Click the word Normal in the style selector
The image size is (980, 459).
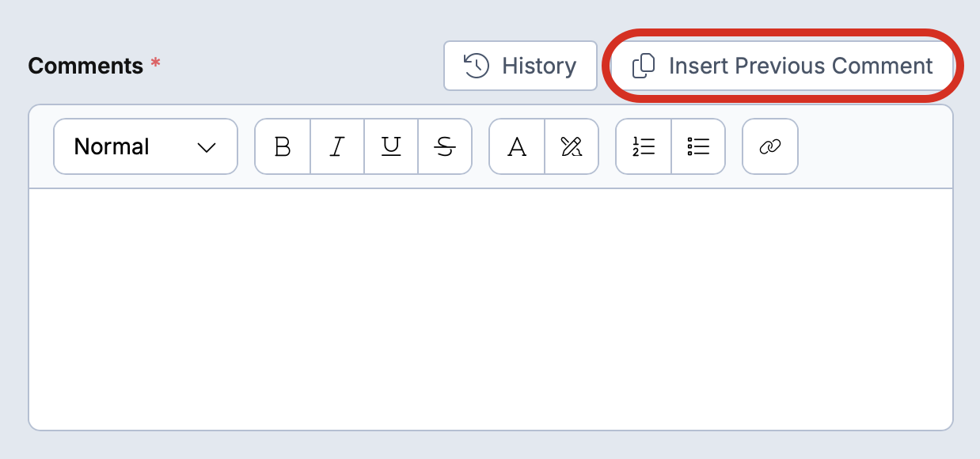tap(112, 146)
